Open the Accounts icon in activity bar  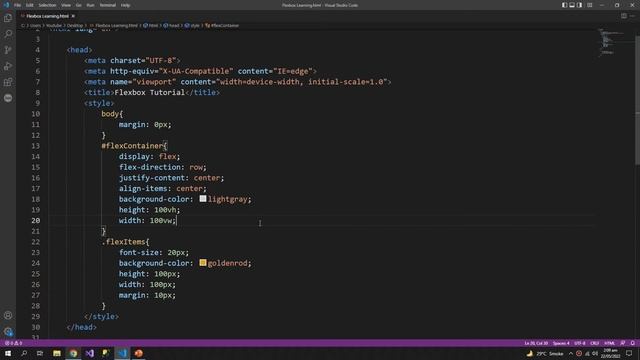(8, 315)
